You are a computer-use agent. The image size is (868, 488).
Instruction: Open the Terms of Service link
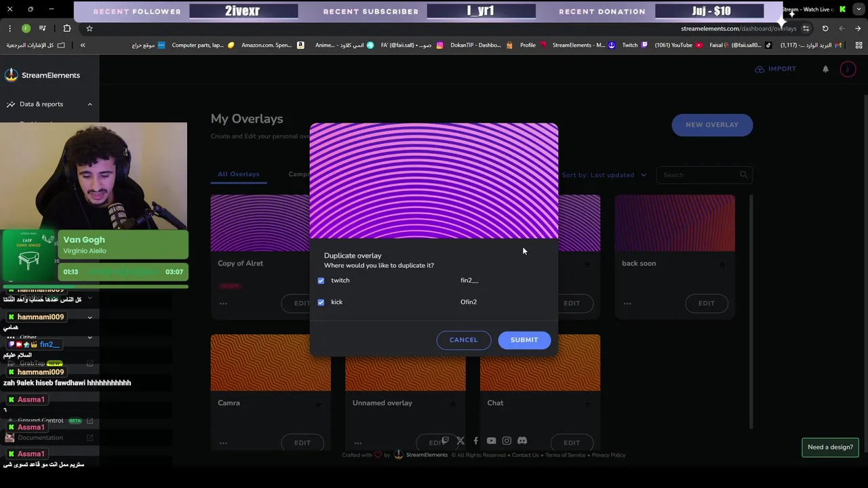pyautogui.click(x=566, y=455)
